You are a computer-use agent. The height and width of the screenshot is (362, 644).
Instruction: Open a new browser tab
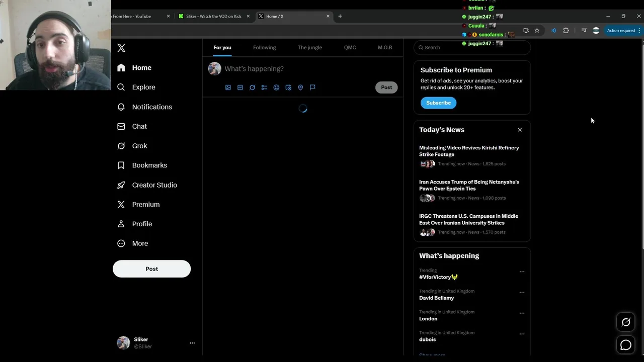point(340,16)
